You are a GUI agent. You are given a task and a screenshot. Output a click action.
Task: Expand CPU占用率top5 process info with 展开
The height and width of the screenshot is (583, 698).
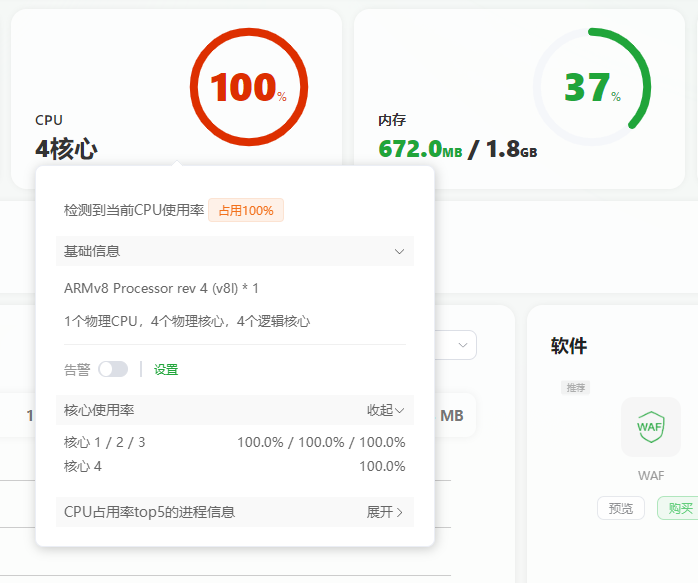[385, 512]
